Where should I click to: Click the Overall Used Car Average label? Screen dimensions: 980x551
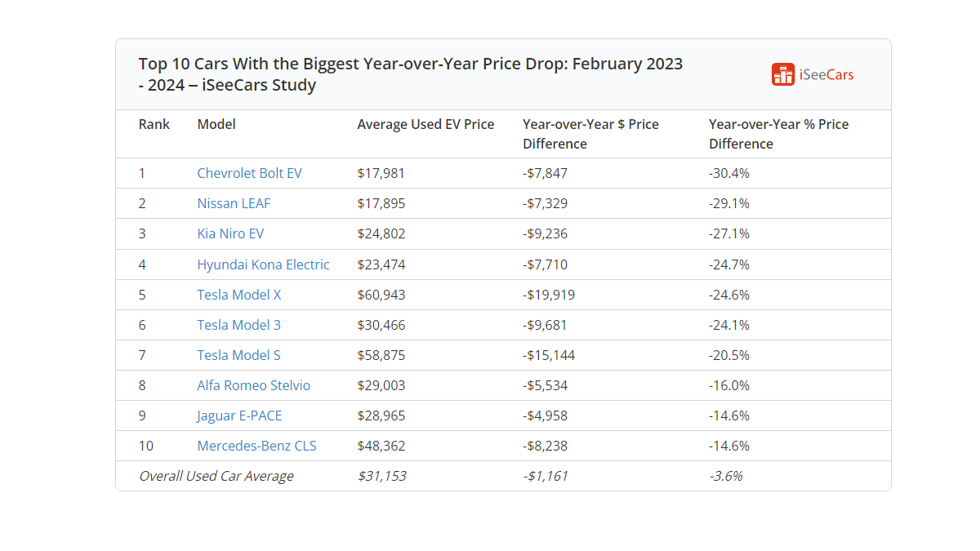coord(216,476)
